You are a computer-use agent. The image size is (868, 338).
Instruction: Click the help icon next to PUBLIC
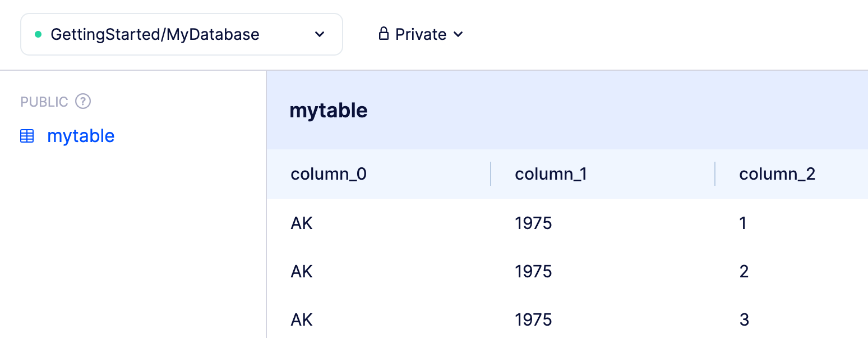click(83, 102)
